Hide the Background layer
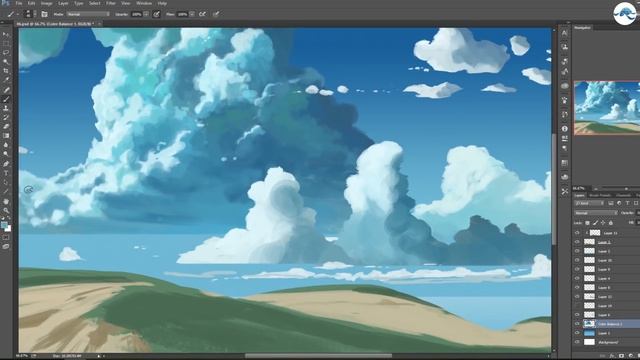This screenshot has height=360, width=640. tap(577, 342)
